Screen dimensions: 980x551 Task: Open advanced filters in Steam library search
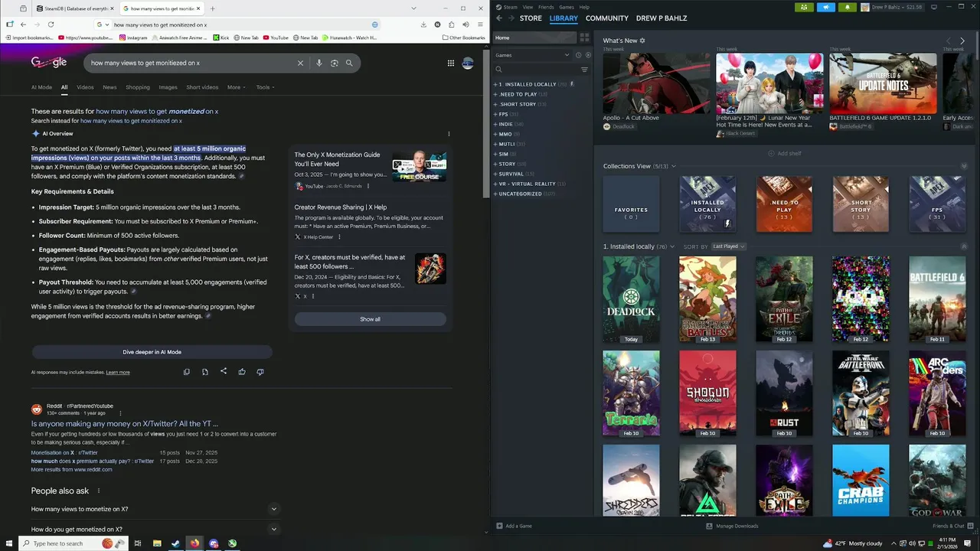click(x=584, y=70)
